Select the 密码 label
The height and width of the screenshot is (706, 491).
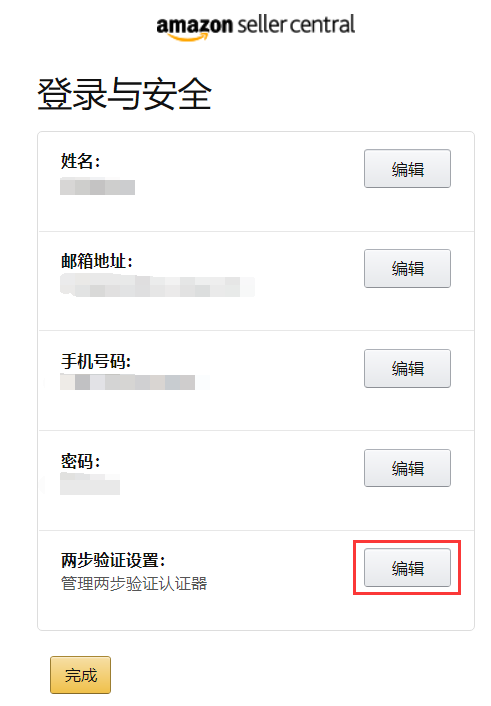81,461
